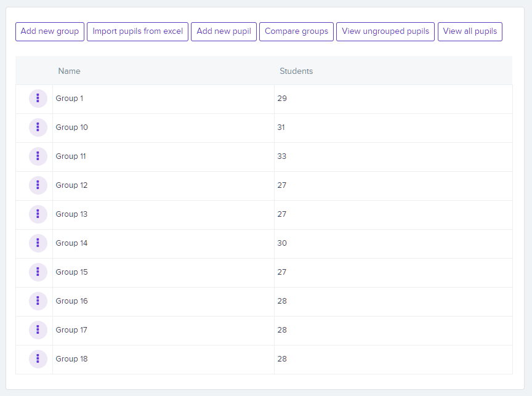Open the kebab menu for Group 16
532x396 pixels.
[38, 301]
